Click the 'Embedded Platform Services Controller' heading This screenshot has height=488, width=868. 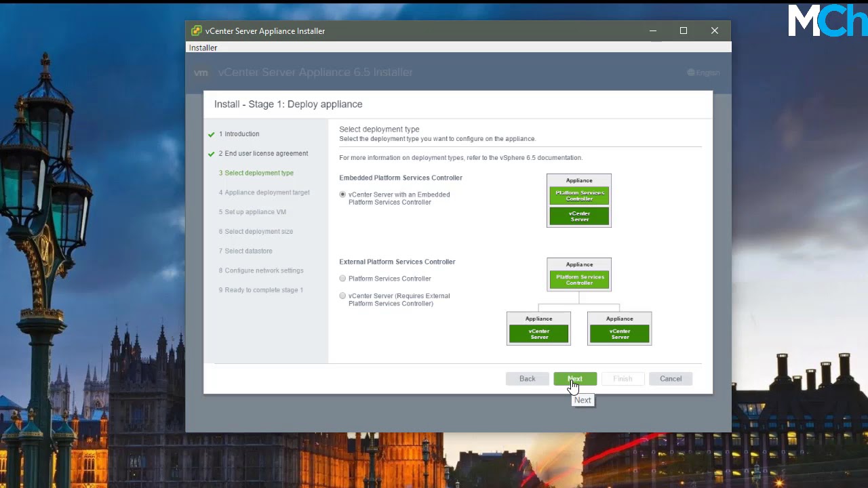coord(401,178)
